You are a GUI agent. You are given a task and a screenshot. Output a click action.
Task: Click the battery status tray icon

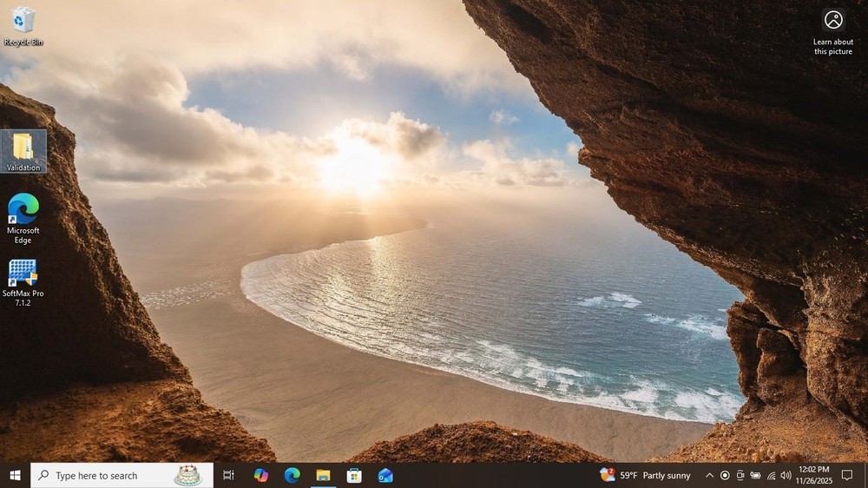pos(755,475)
